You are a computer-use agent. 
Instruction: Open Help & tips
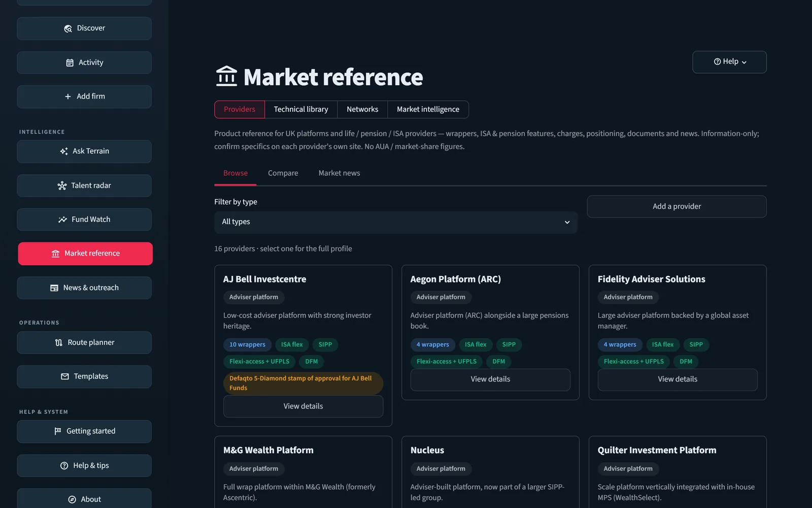pos(84,466)
